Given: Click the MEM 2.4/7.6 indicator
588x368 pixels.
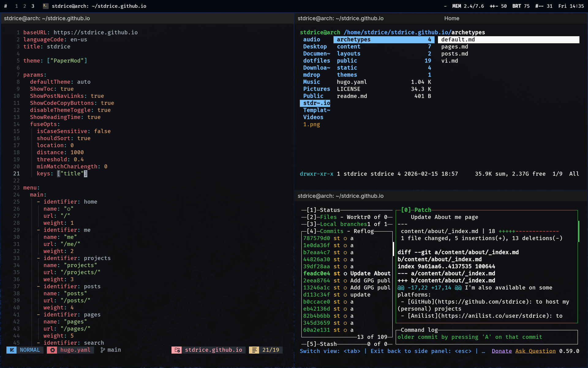Looking at the screenshot, I should pos(468,6).
